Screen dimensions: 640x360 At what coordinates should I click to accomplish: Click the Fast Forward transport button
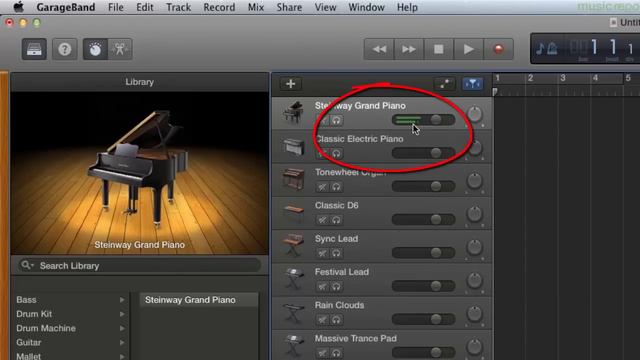[409, 49]
